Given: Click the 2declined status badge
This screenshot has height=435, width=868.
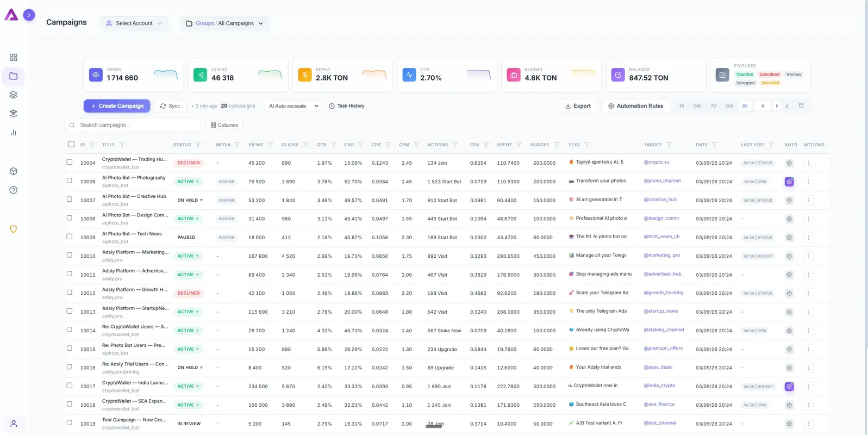Looking at the screenshot, I should [769, 74].
